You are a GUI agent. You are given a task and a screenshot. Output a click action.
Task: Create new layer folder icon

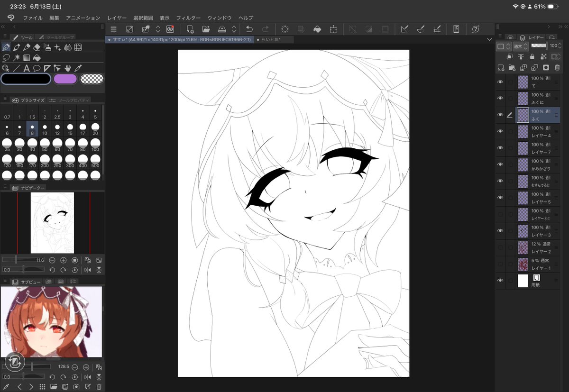(x=512, y=67)
